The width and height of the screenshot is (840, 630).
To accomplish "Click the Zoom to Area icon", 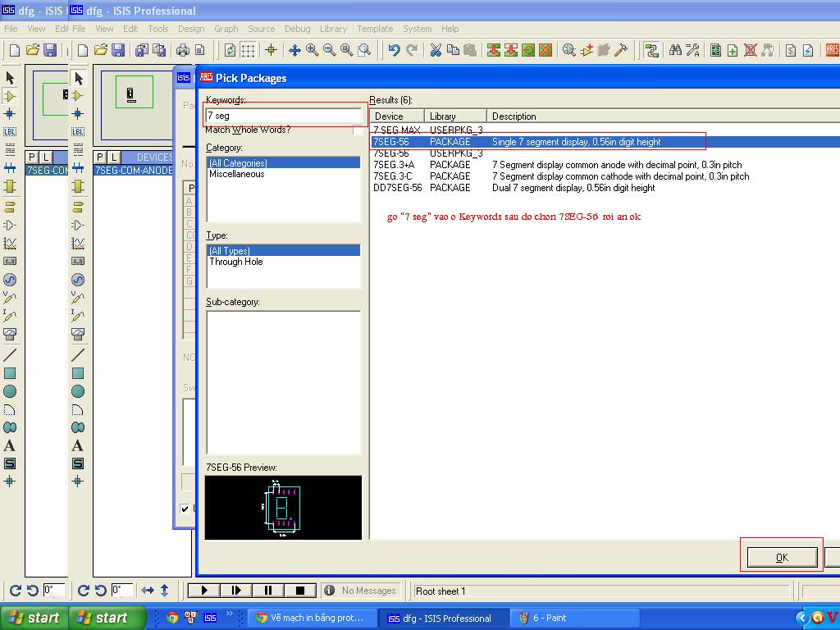I will coord(364,50).
